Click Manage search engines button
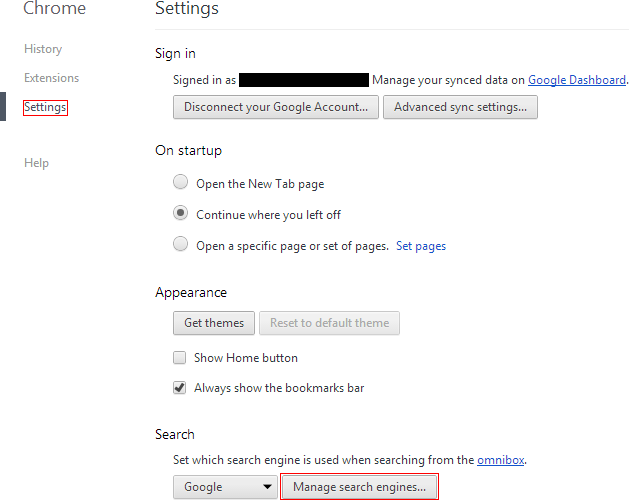The image size is (629, 500). tap(359, 487)
